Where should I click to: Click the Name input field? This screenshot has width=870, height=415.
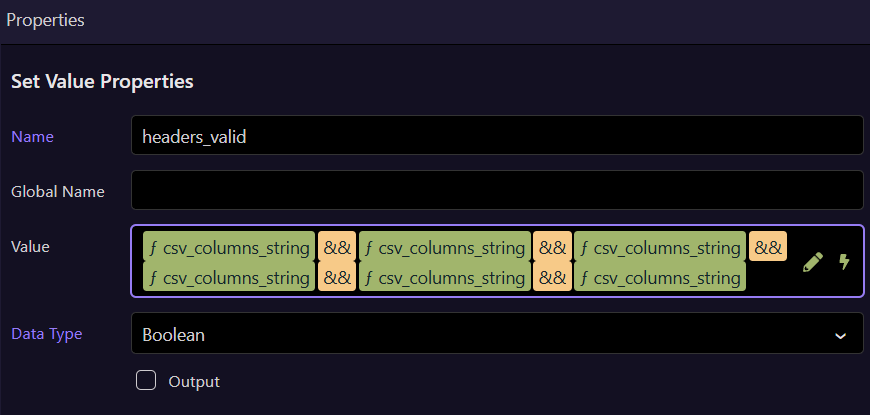tap(496, 136)
